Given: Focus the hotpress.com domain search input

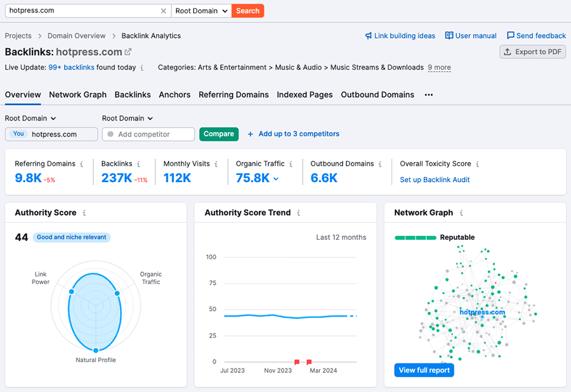Looking at the screenshot, I should [x=83, y=11].
